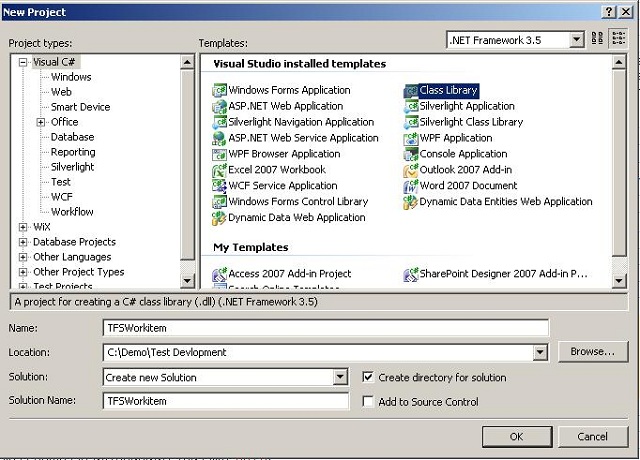This screenshot has height=460, width=640.
Task: Select the Word 2007 Document icon
Action: (411, 186)
